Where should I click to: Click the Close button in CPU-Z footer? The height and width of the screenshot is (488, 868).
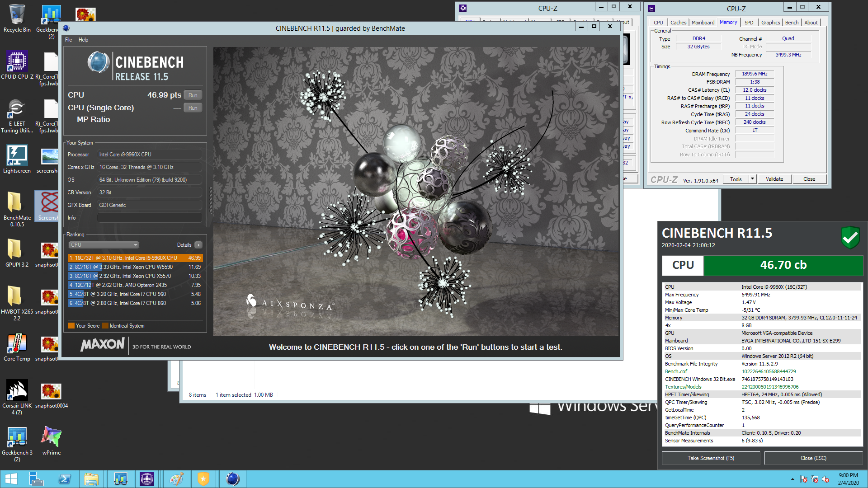click(x=809, y=179)
